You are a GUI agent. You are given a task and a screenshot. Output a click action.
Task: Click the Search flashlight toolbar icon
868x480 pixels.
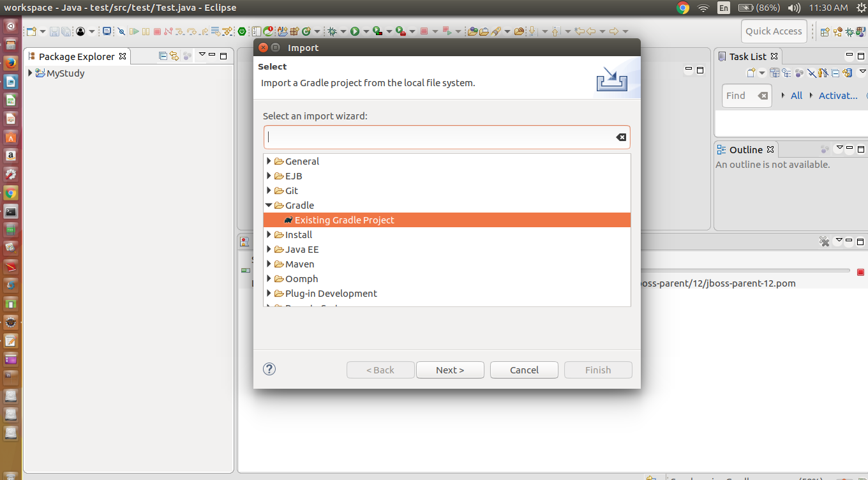click(x=496, y=31)
